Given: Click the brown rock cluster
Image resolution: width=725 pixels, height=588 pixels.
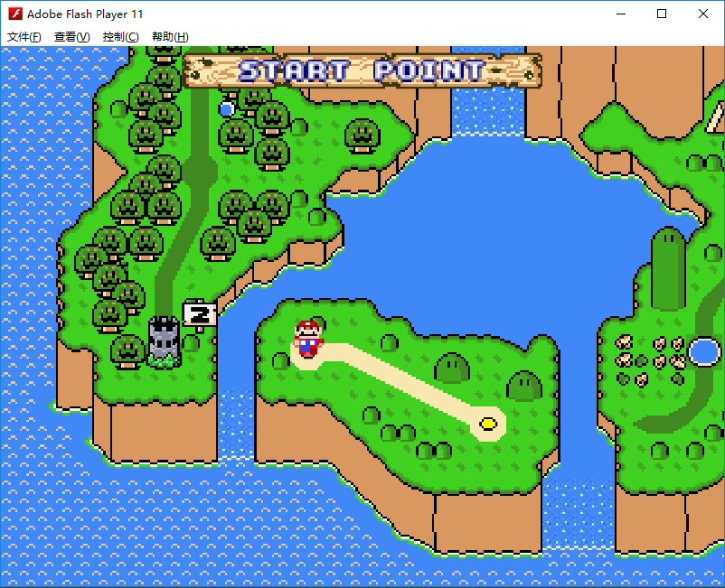Looking at the screenshot, I should pos(650,357).
